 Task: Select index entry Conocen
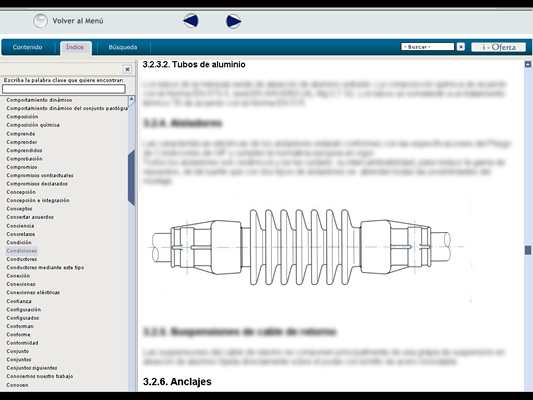(x=17, y=385)
